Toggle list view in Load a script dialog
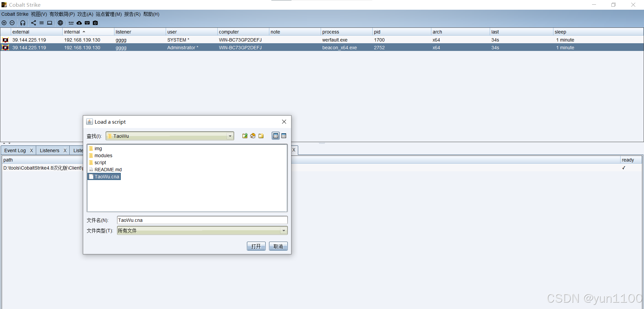 point(276,136)
